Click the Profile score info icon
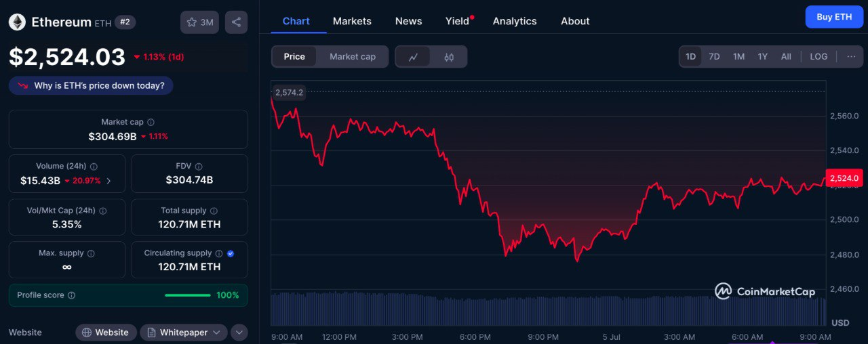868x344 pixels. (x=71, y=295)
